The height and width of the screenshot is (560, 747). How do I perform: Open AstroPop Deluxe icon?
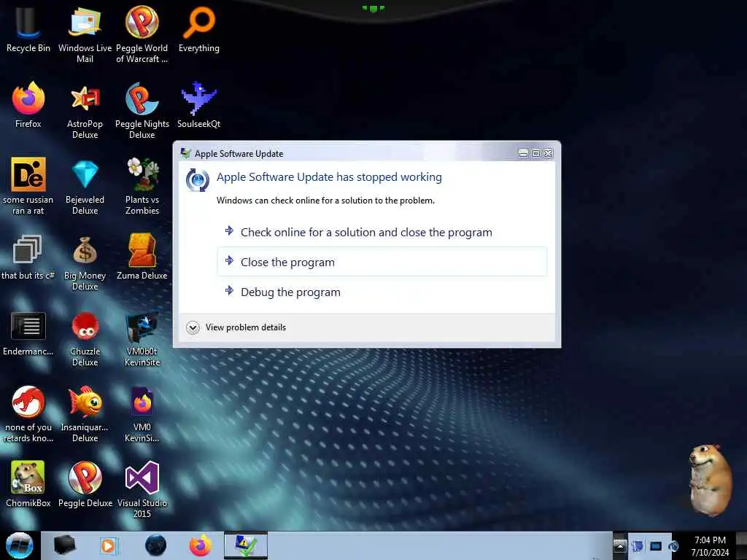tap(85, 111)
